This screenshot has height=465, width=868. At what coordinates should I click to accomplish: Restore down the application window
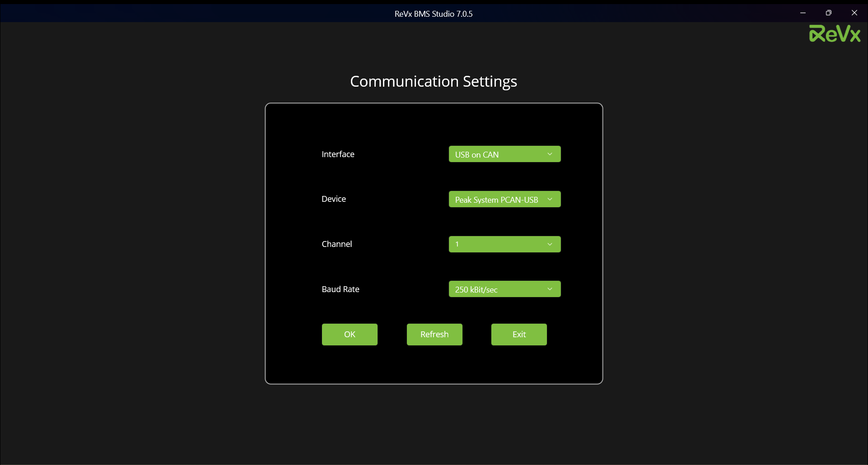[x=828, y=13]
